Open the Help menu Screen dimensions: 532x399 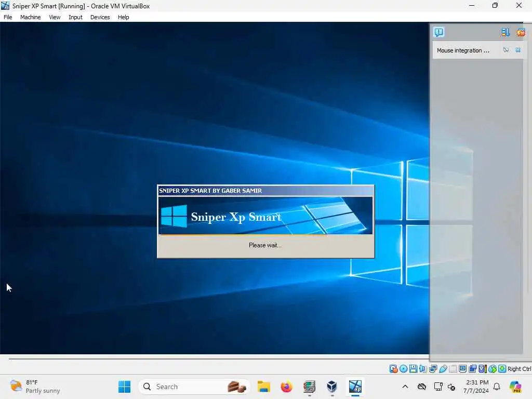point(123,17)
